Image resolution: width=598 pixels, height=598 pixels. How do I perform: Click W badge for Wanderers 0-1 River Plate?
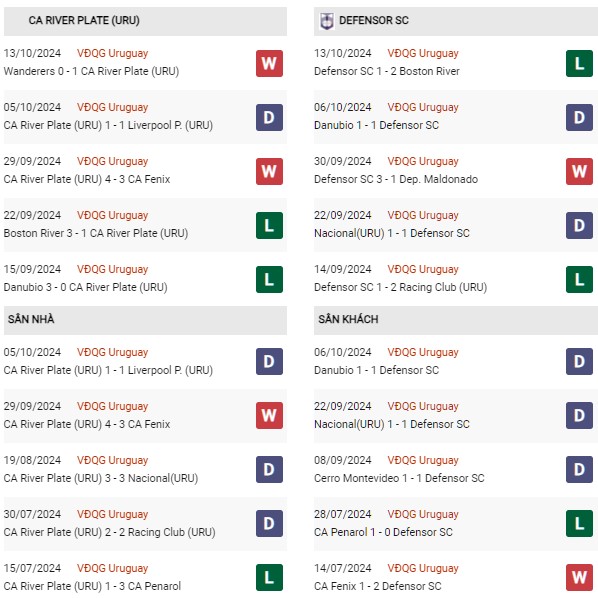(269, 63)
